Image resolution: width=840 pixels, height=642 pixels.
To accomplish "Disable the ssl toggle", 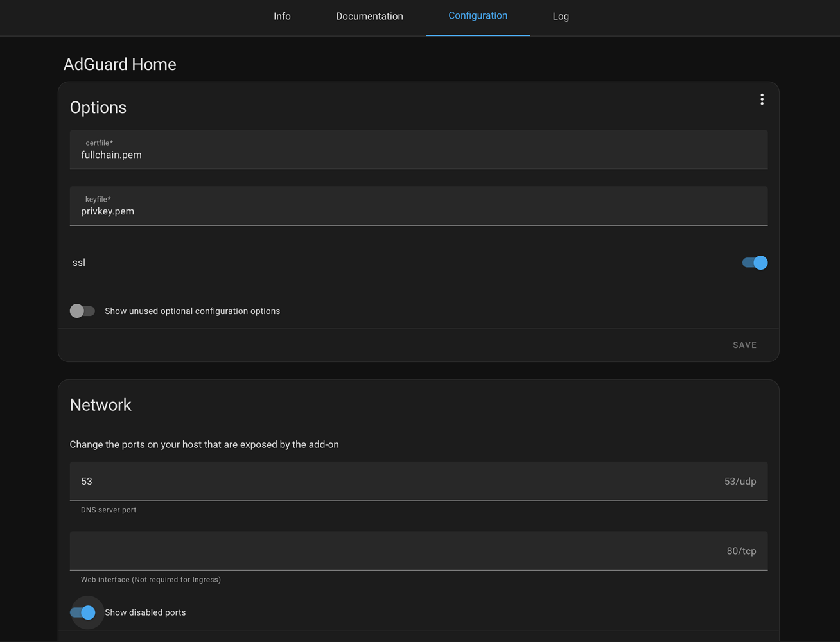I will (x=753, y=262).
